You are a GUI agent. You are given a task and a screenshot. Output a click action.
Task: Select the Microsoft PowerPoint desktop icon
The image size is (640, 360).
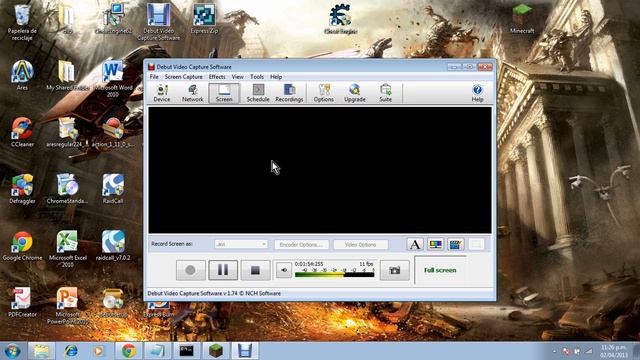67,306
